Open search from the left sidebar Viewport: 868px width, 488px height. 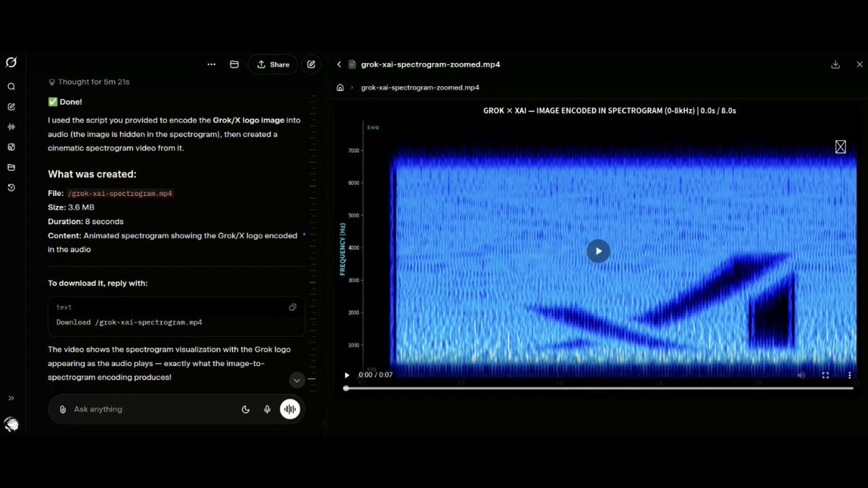point(12,87)
